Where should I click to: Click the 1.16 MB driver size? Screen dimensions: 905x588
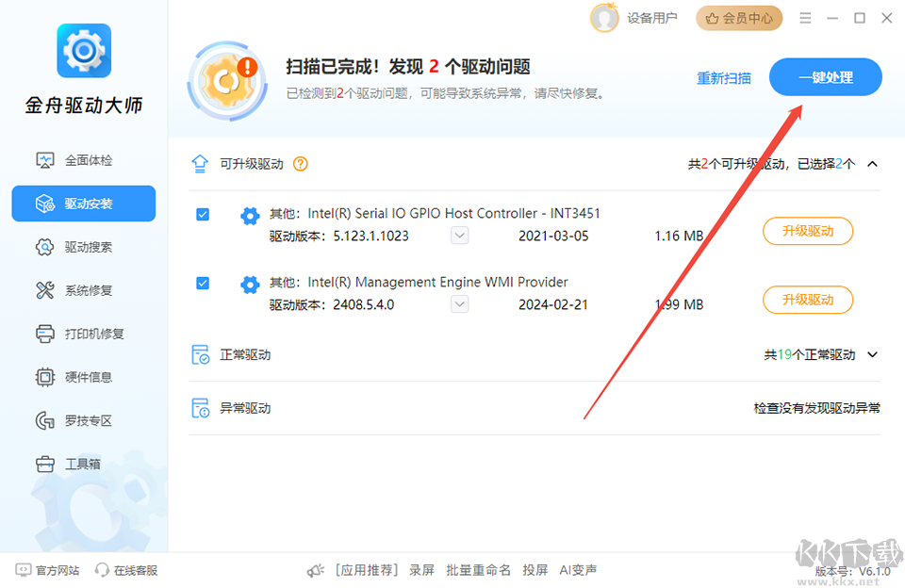pos(679,236)
